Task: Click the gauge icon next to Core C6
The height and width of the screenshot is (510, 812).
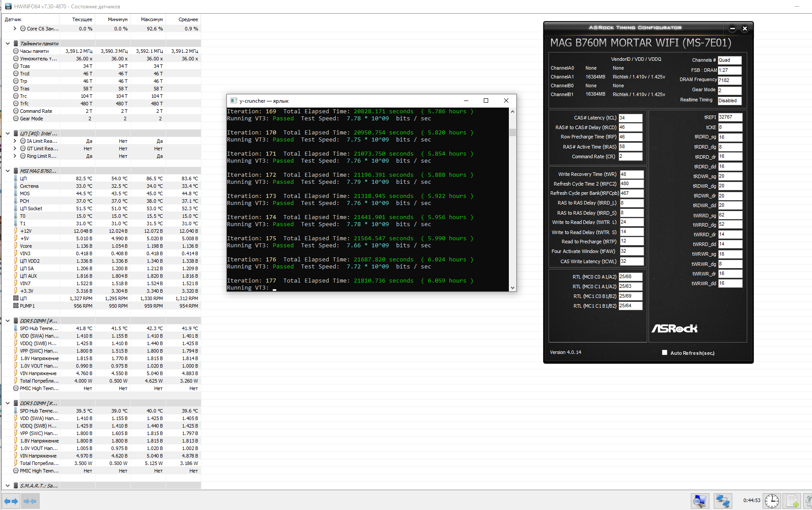Action: click(23, 29)
